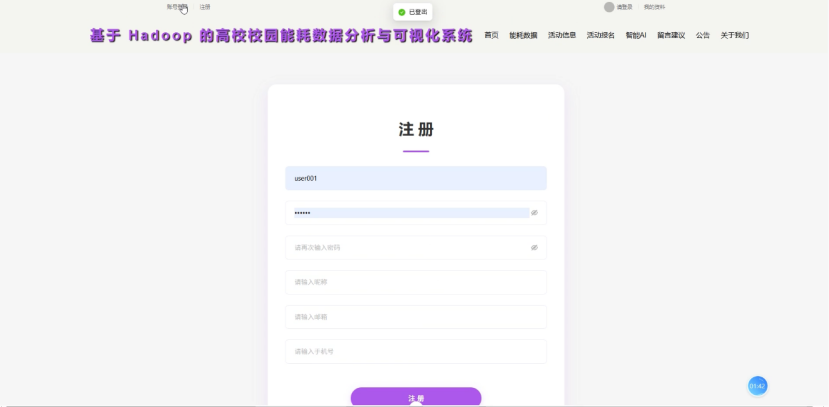This screenshot has width=829, height=407.
Task: Open the 能耗数据 menu item
Action: pos(523,35)
